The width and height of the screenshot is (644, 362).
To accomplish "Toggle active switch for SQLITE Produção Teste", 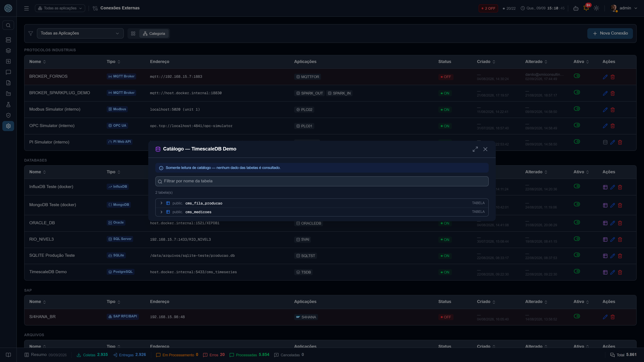I will coord(577,255).
